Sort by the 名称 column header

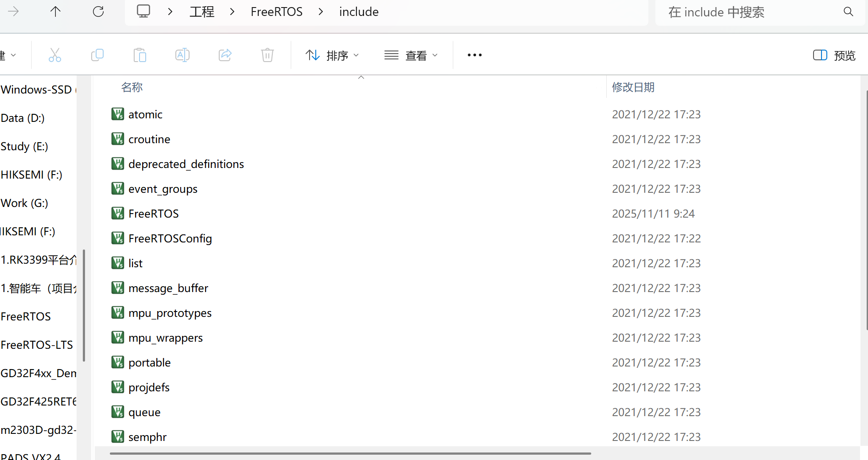[x=132, y=87]
